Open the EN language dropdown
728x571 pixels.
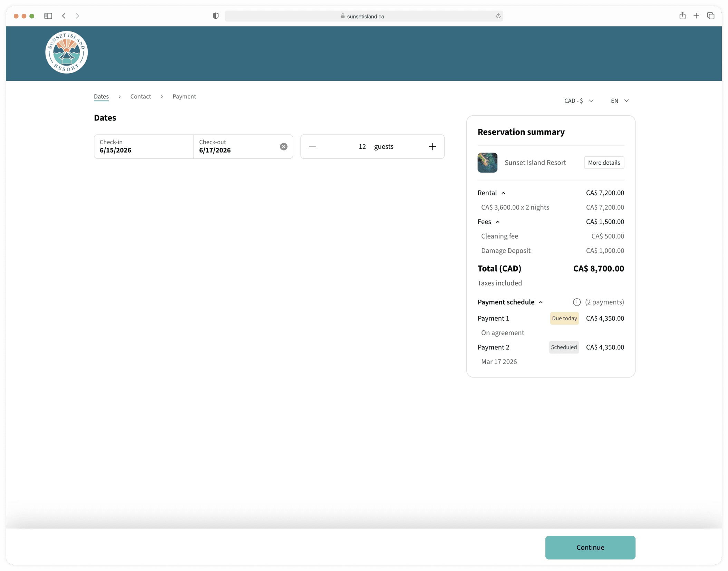(x=620, y=101)
